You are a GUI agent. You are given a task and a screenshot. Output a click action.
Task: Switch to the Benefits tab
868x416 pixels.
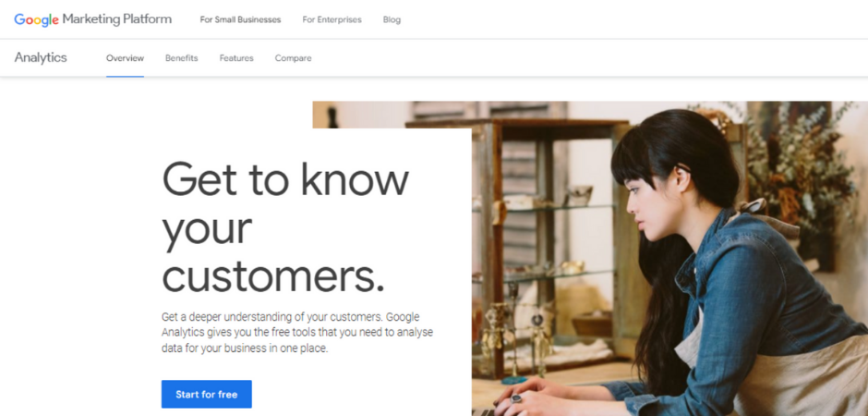[182, 58]
